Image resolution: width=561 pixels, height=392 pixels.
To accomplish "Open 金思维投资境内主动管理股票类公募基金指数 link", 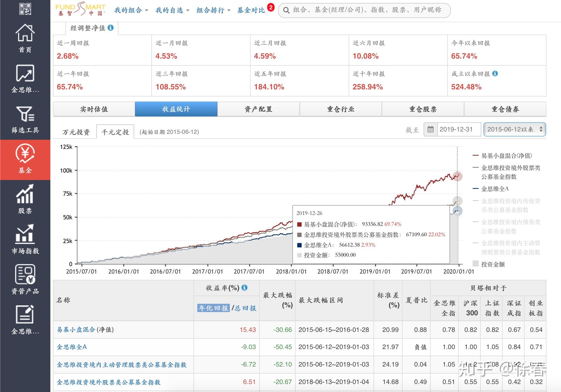I will pyautogui.click(x=122, y=364).
